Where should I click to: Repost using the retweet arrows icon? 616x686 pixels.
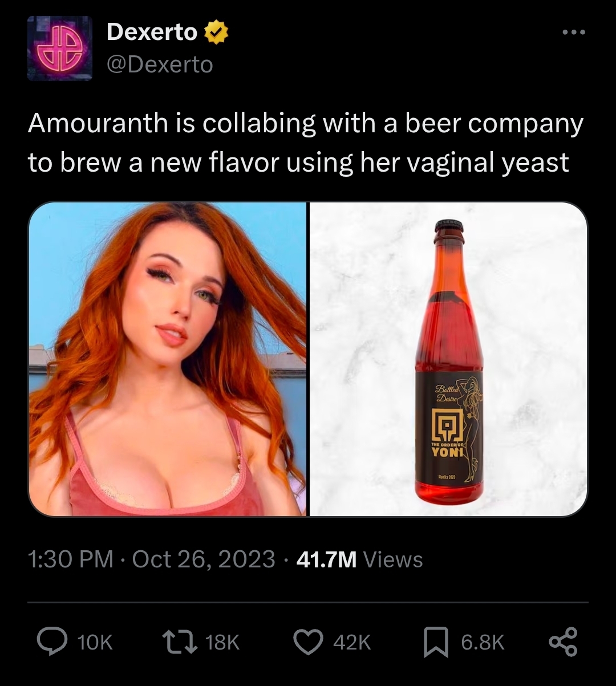(178, 642)
